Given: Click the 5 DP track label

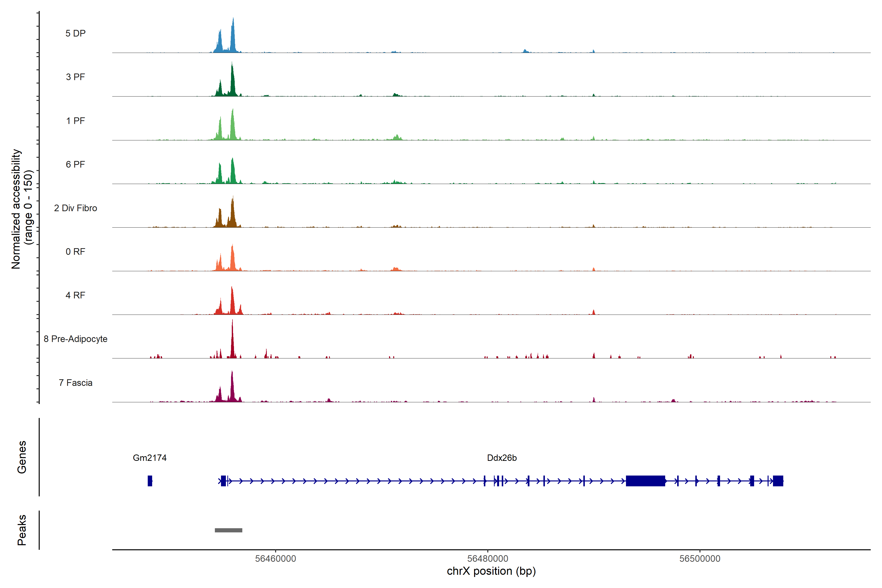Looking at the screenshot, I should (x=75, y=33).
